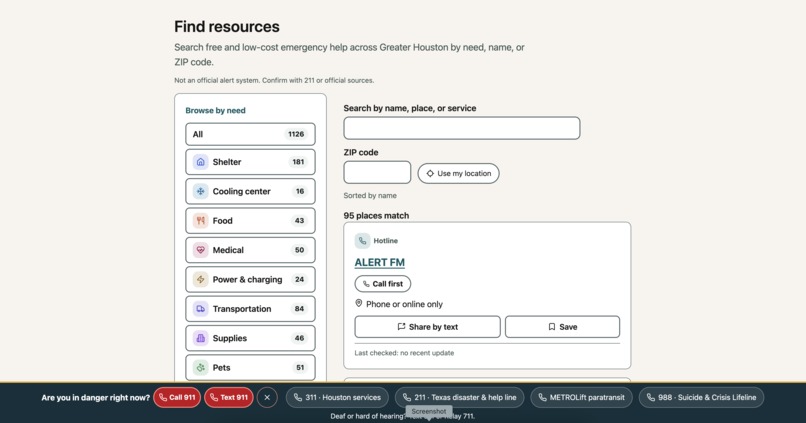This screenshot has height=423, width=806.
Task: Click the phone icon in METROLift paratransit
Action: click(x=542, y=397)
